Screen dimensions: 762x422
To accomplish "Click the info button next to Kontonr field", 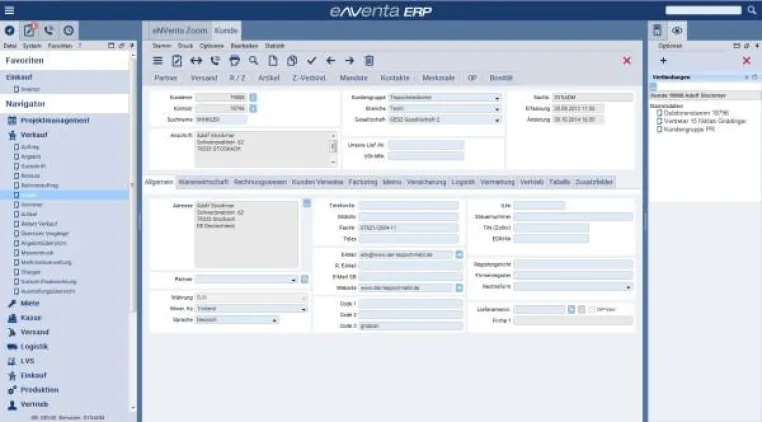I will (253, 108).
